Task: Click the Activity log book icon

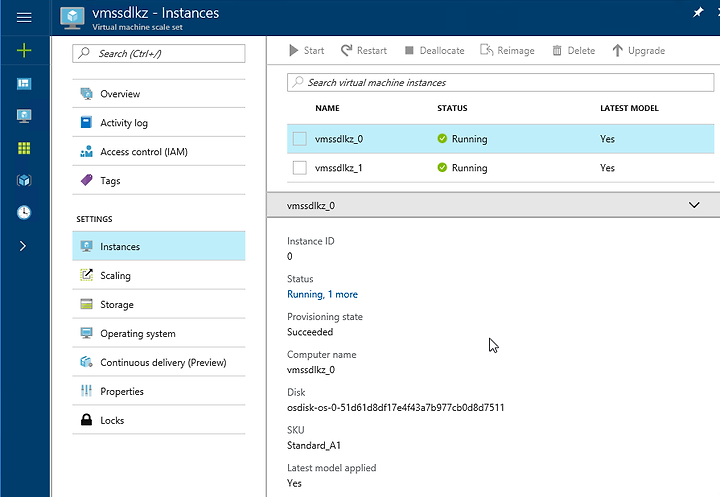Action: click(86, 122)
